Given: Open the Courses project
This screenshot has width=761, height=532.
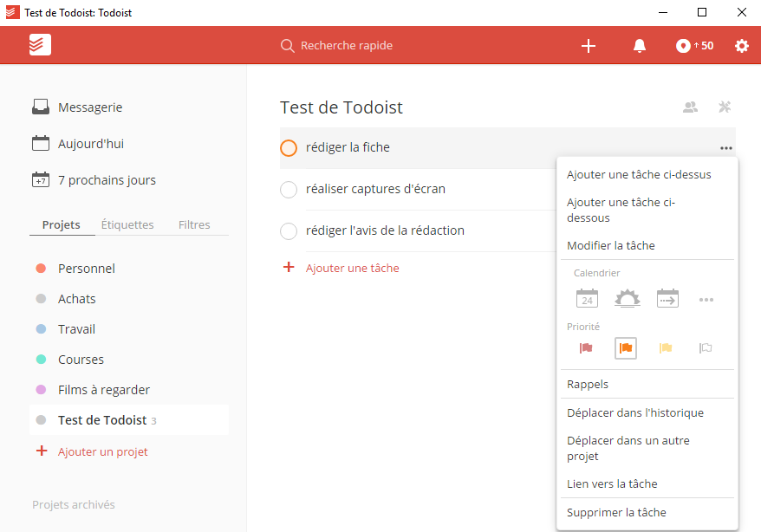Looking at the screenshot, I should coord(81,360).
